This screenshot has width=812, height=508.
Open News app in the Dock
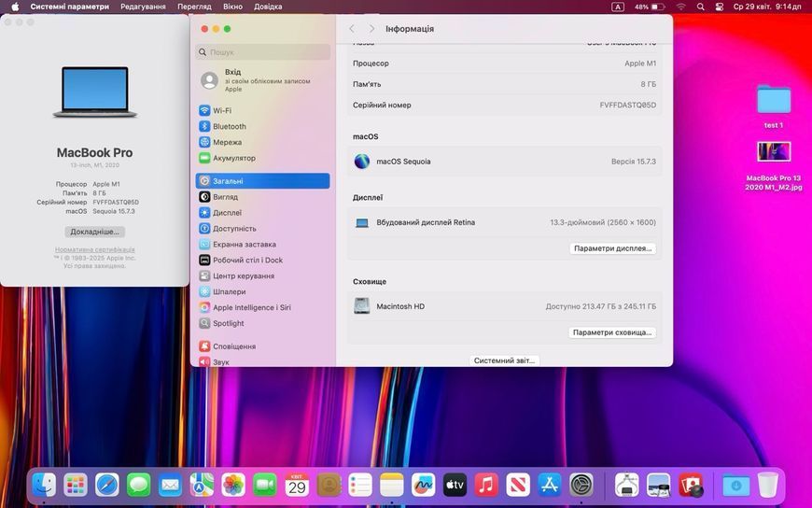[518, 486]
